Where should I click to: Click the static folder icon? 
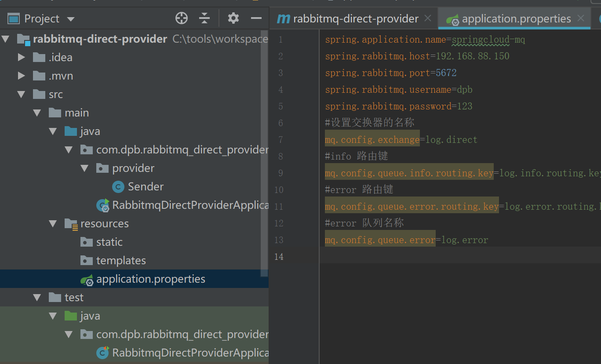pyautogui.click(x=87, y=242)
